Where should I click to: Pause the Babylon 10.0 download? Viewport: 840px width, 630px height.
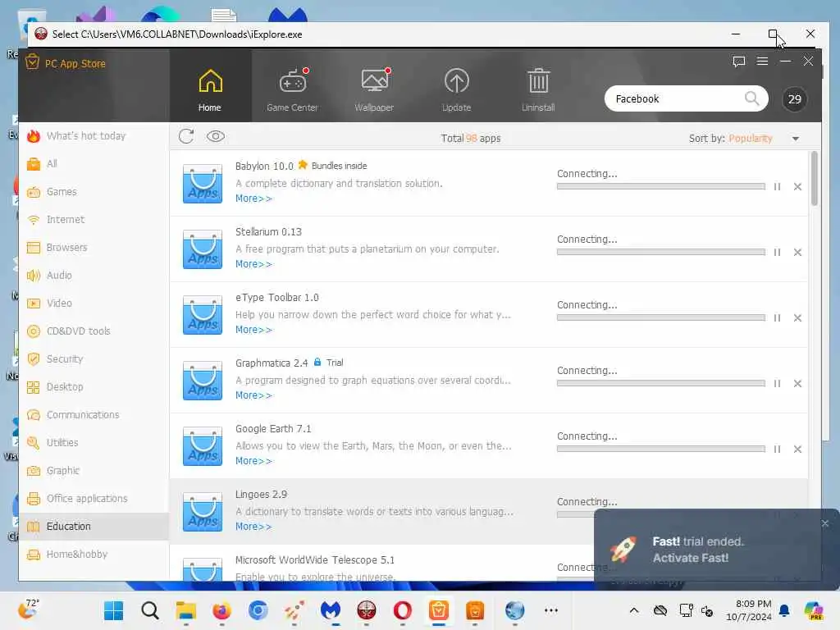777,186
